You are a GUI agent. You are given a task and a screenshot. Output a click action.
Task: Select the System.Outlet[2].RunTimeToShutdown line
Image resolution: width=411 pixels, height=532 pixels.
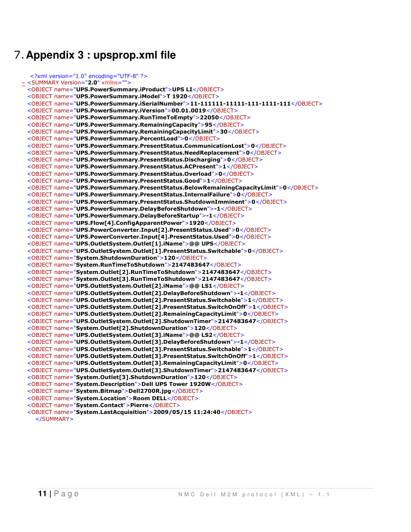tap(149, 272)
